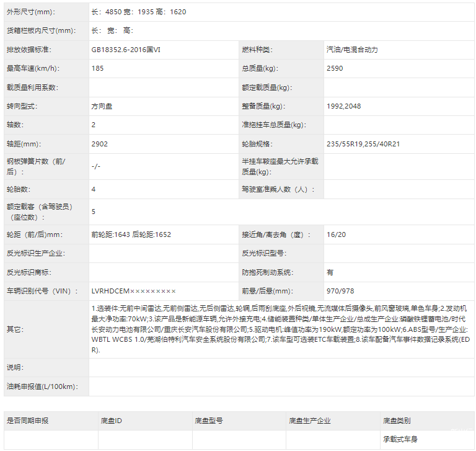476x451 pixels.
Task: Select the chassis category value 承载式车身
Action: 400,439
